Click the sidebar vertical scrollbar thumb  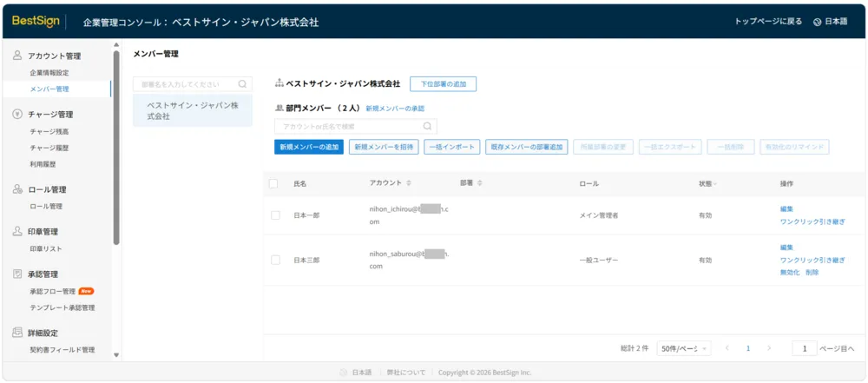click(116, 148)
